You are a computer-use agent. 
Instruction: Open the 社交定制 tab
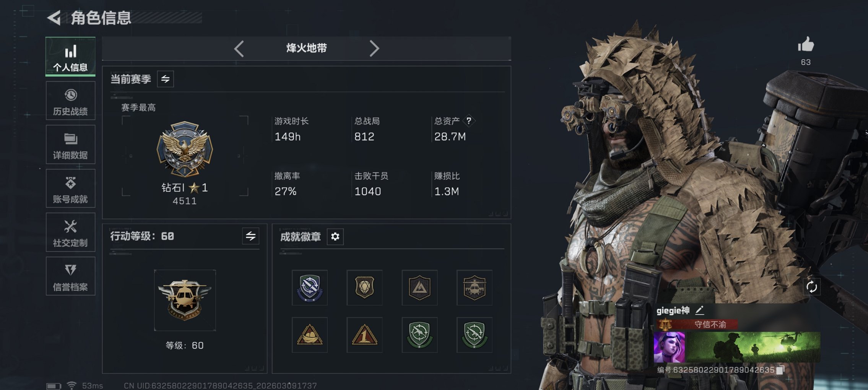click(x=70, y=232)
